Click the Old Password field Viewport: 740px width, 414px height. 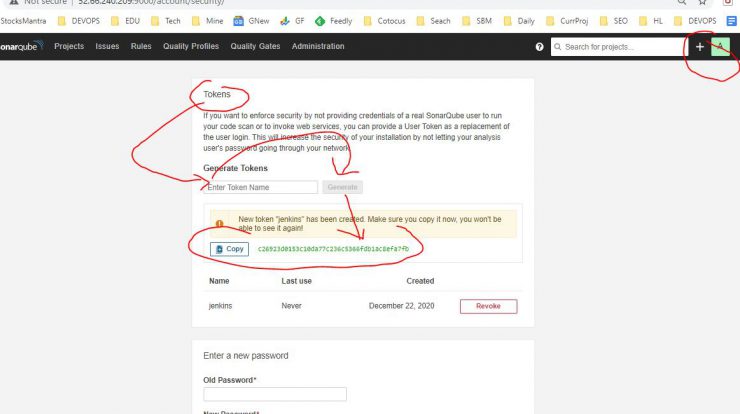[x=275, y=394]
